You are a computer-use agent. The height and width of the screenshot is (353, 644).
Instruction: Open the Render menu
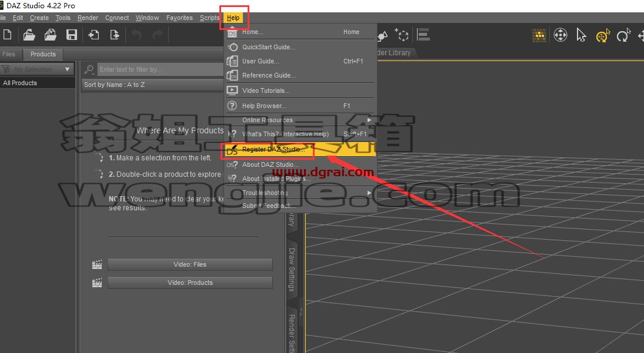point(88,18)
